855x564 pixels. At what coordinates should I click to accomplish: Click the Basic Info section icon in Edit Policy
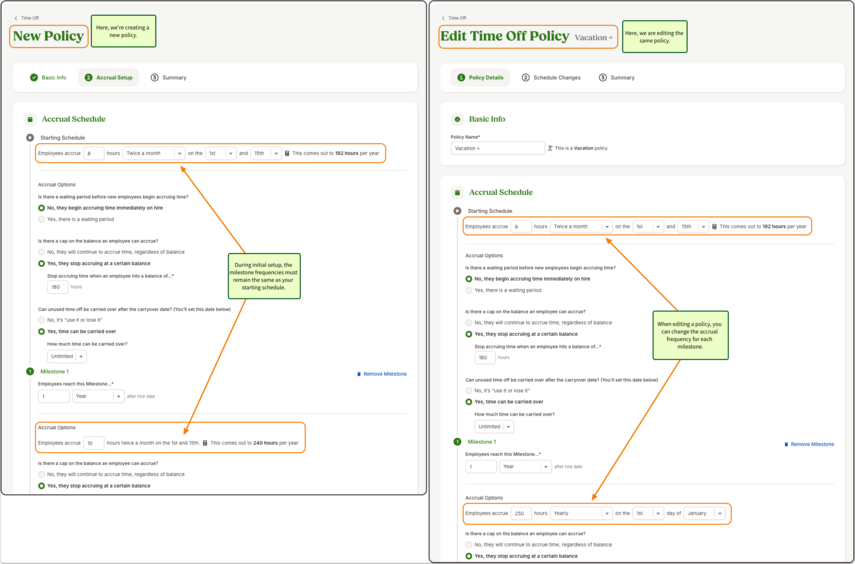click(457, 119)
